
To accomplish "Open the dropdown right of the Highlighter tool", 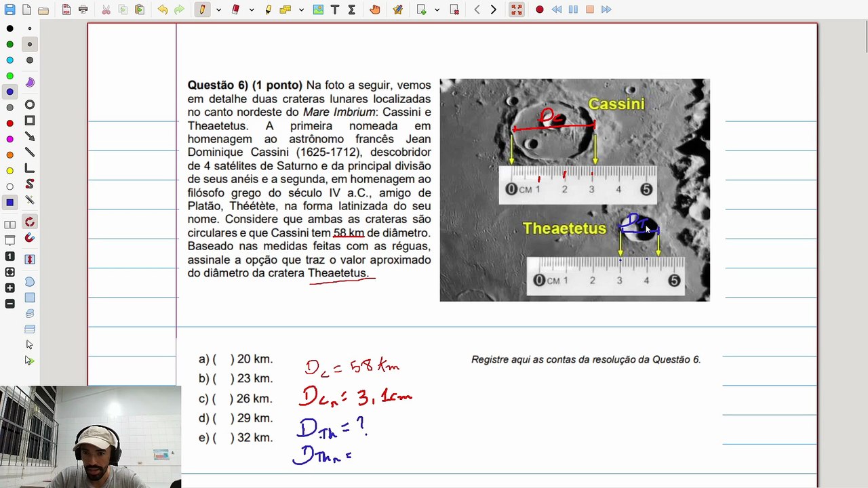I will (x=301, y=10).
